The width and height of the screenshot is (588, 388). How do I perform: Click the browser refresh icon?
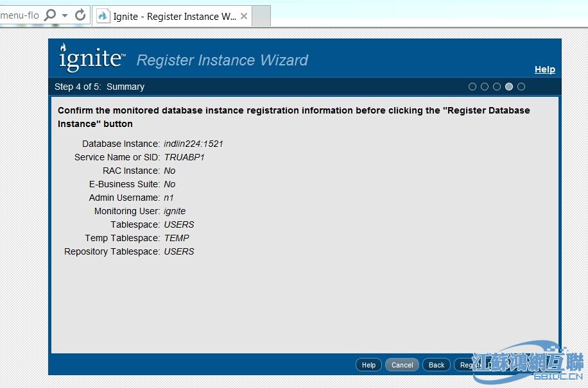click(80, 15)
